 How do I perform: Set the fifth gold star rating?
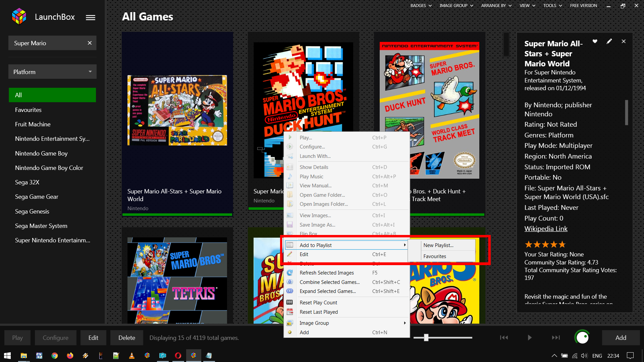click(562, 244)
